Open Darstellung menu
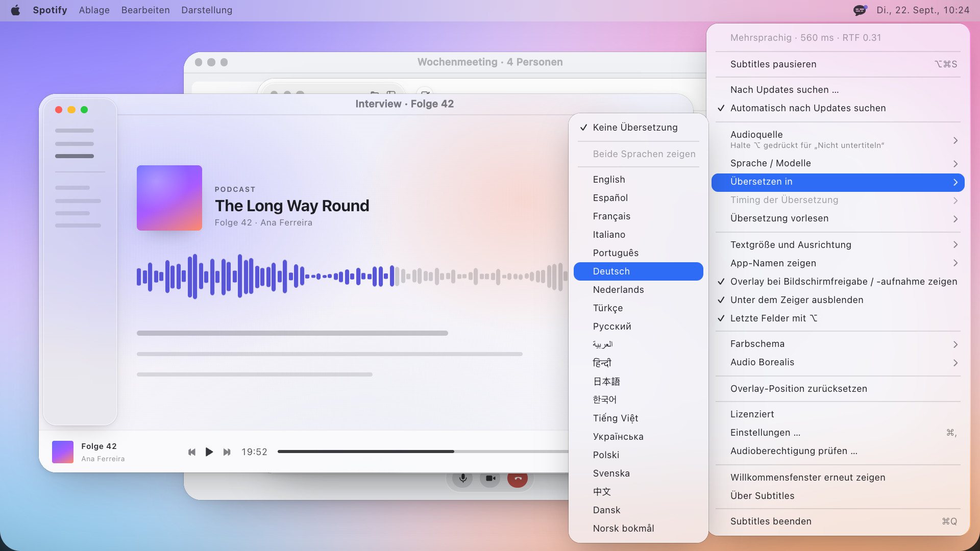 [x=207, y=10]
